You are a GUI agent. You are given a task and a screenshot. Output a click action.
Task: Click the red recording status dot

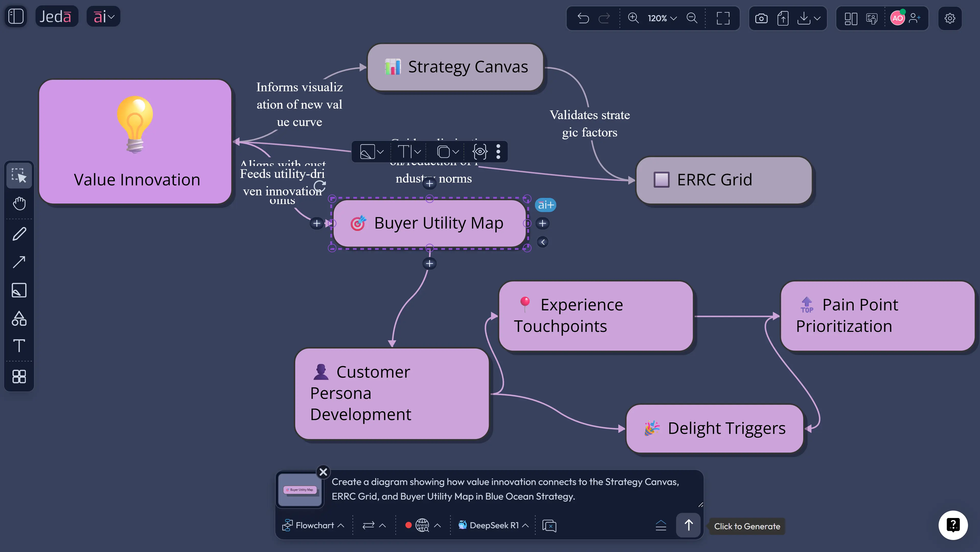pyautogui.click(x=408, y=525)
